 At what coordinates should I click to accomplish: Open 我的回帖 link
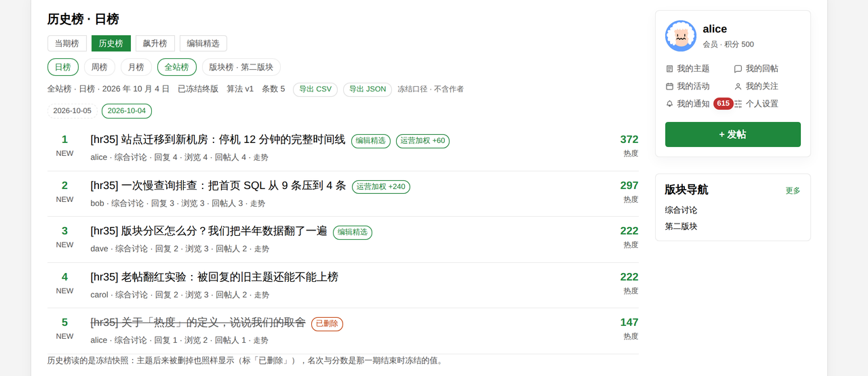pyautogui.click(x=762, y=68)
